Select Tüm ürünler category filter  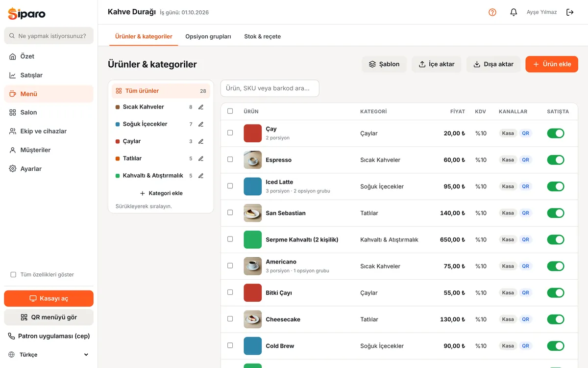coord(161,91)
